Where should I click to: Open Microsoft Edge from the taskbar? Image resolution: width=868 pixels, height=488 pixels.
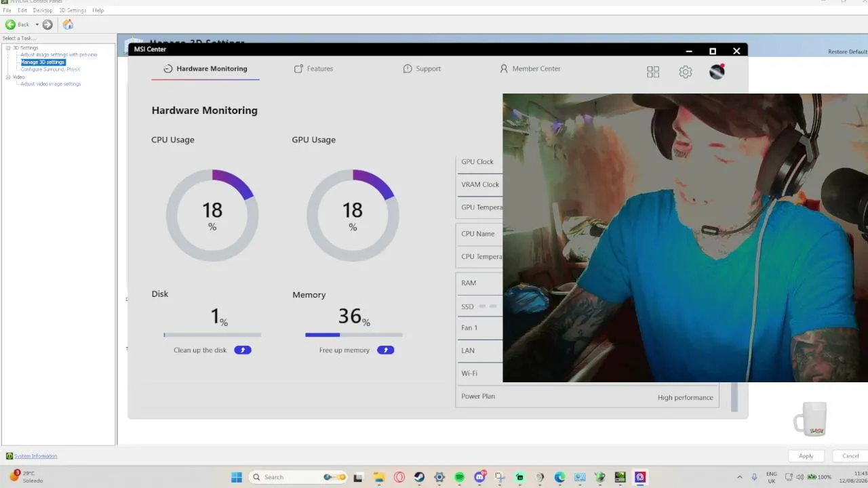(560, 477)
